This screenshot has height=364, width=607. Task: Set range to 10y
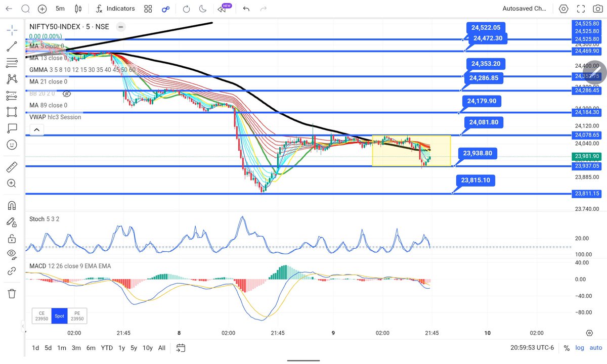[148, 348]
